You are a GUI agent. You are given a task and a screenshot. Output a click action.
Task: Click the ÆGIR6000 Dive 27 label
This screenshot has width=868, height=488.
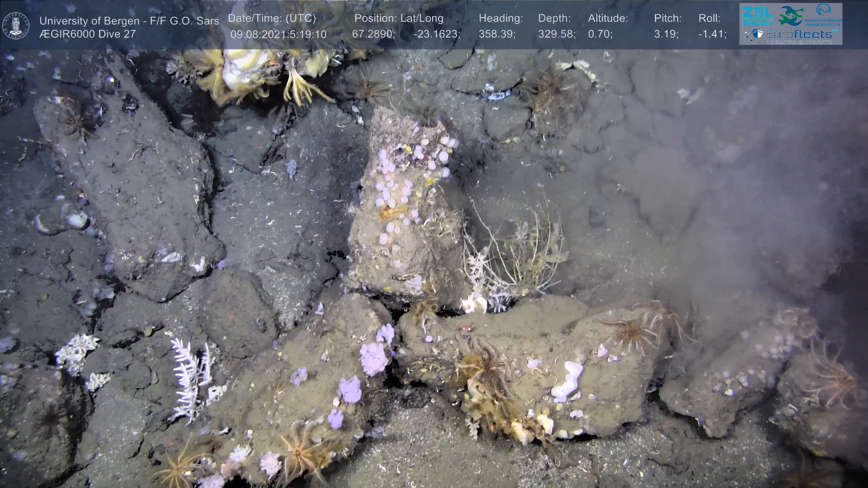tap(87, 34)
